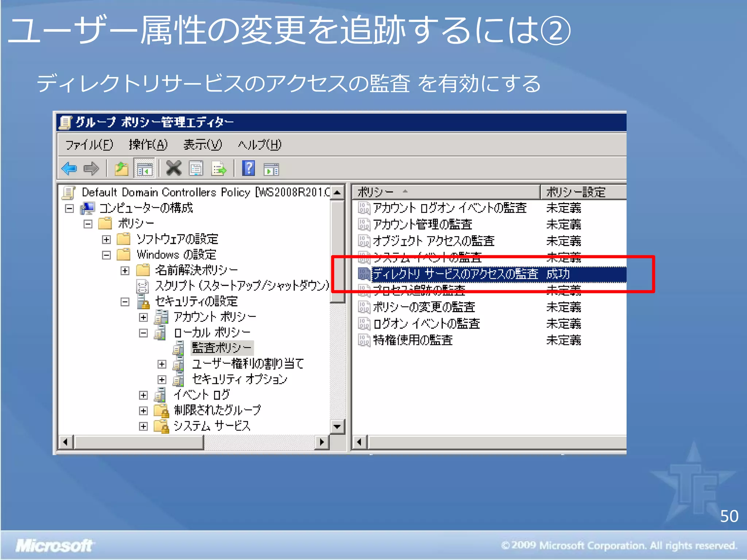
Task: Click the lock icon beside セキュリティの設定
Action: pyautogui.click(x=143, y=302)
